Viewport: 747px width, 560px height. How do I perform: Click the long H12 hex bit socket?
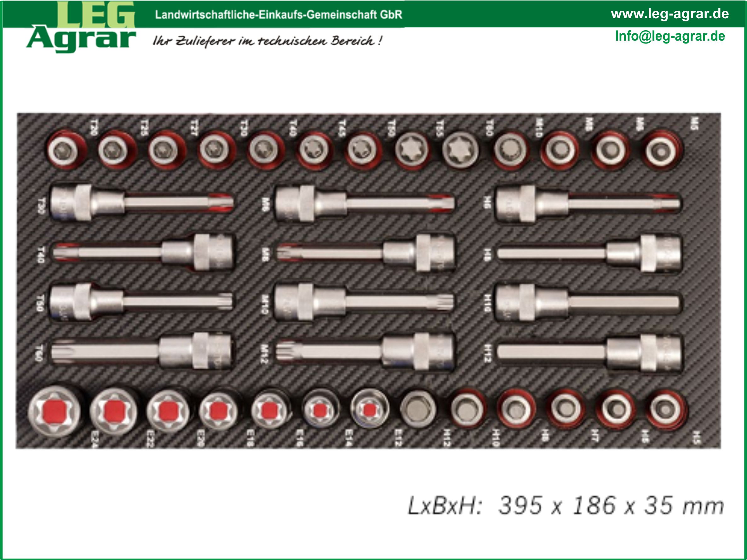click(x=589, y=352)
